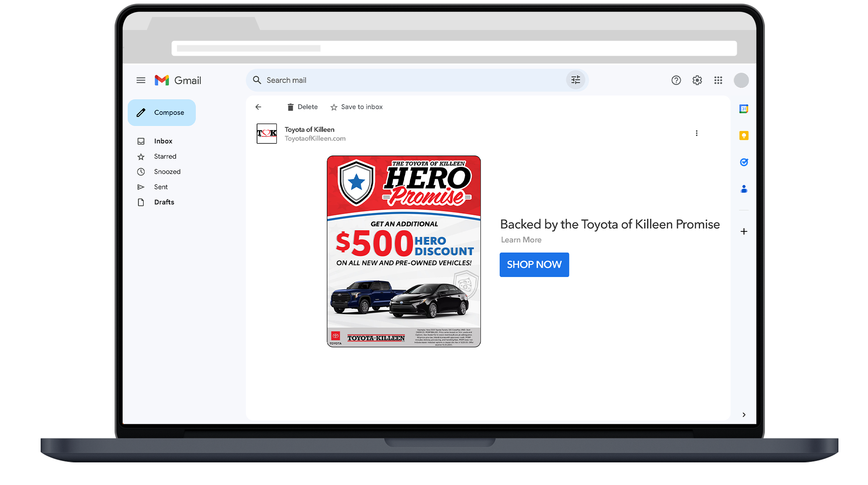868x485 pixels.
Task: Star the ad with Save to inbox
Action: [x=356, y=107]
